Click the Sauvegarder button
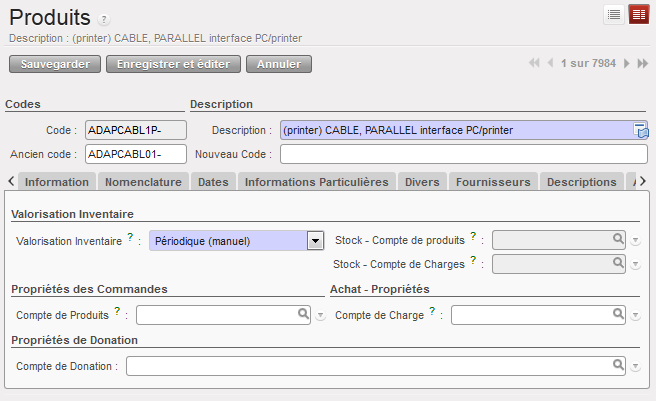656x401 pixels. (55, 64)
